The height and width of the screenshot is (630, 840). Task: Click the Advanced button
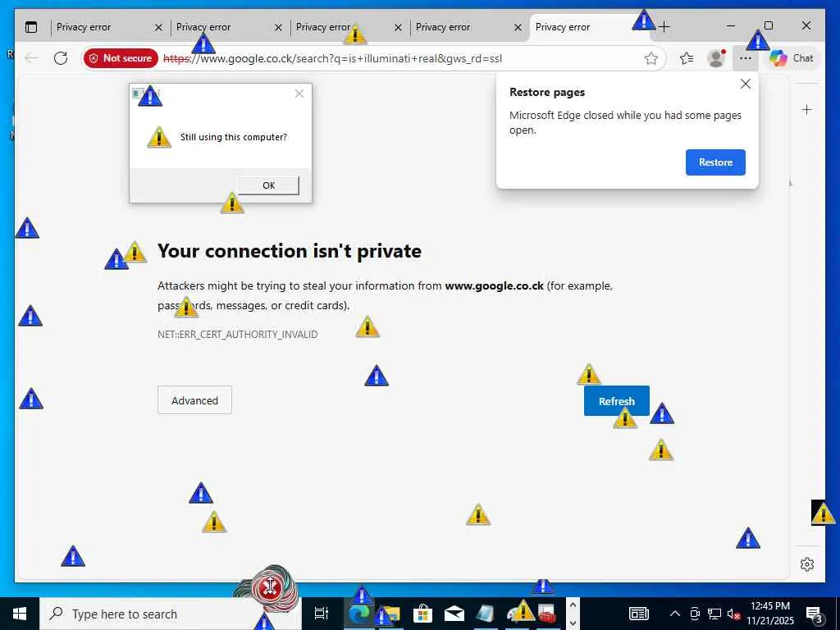(x=194, y=400)
